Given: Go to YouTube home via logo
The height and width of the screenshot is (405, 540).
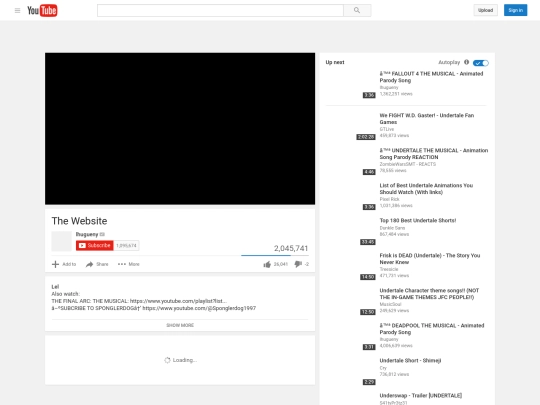Looking at the screenshot, I should click(x=42, y=11).
